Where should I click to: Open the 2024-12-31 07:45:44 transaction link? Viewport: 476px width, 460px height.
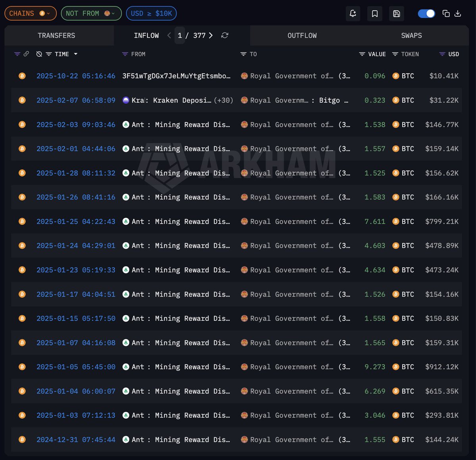pyautogui.click(x=76, y=439)
